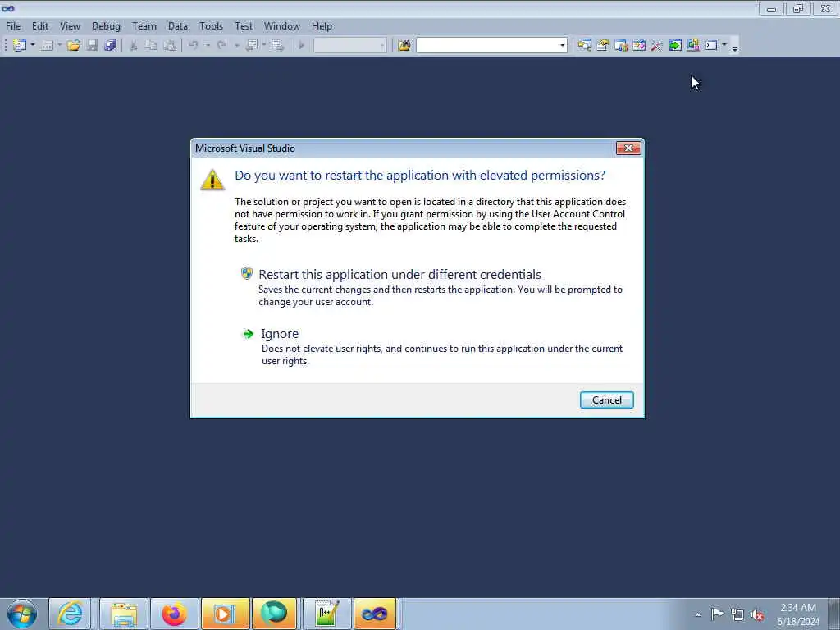The image size is (840, 630).
Task: Click the Find in Files icon
Action: (x=404, y=46)
